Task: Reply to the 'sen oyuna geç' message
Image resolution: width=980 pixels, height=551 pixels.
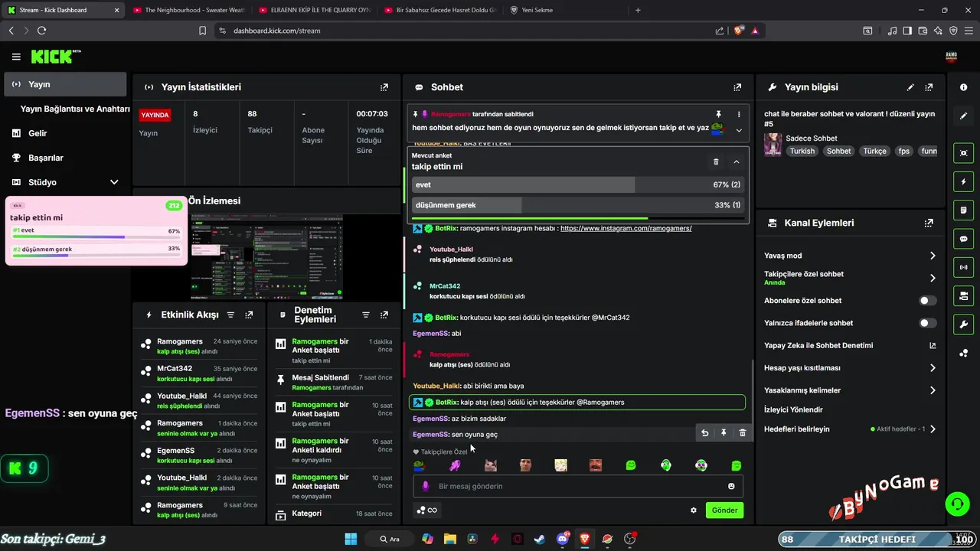Action: coord(705,433)
